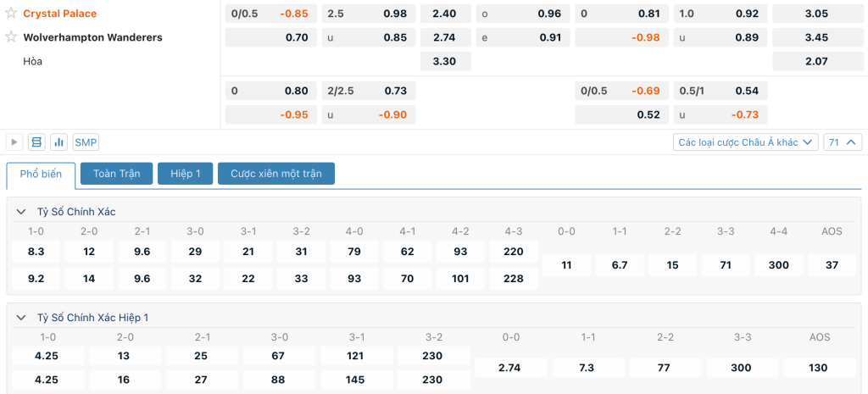The image size is (868, 394).
Task: Switch to the Toàn Trận tab
Action: pyautogui.click(x=116, y=174)
